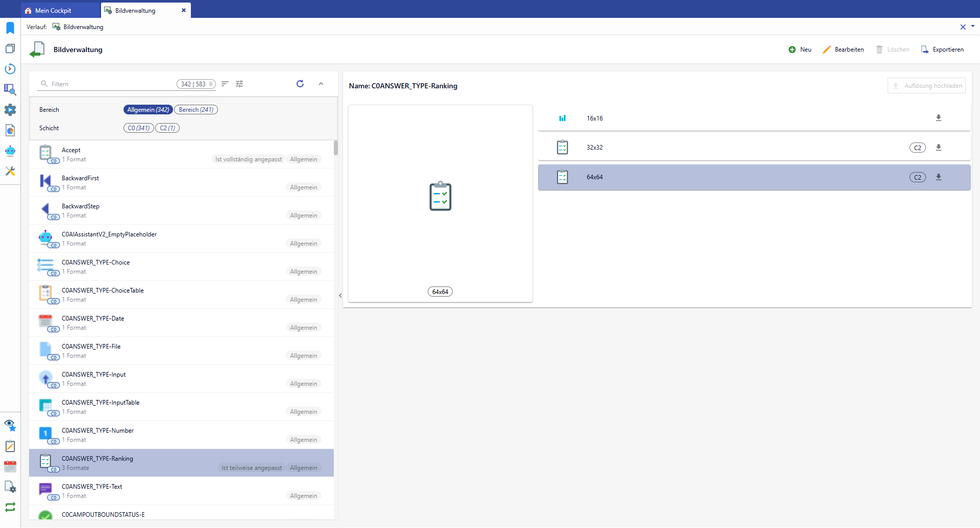Image resolution: width=980 pixels, height=528 pixels.
Task: Toggle the C2 (1) layer chip
Action: point(167,128)
